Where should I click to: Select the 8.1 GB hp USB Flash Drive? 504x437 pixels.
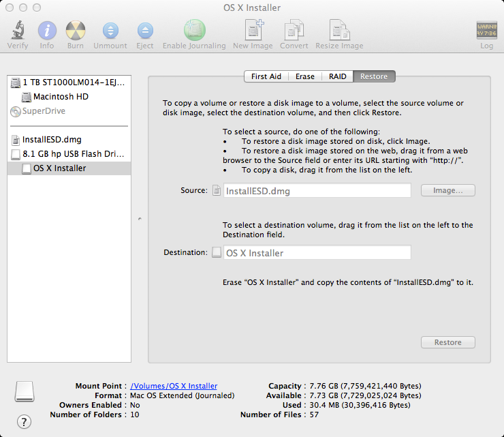[69, 154]
